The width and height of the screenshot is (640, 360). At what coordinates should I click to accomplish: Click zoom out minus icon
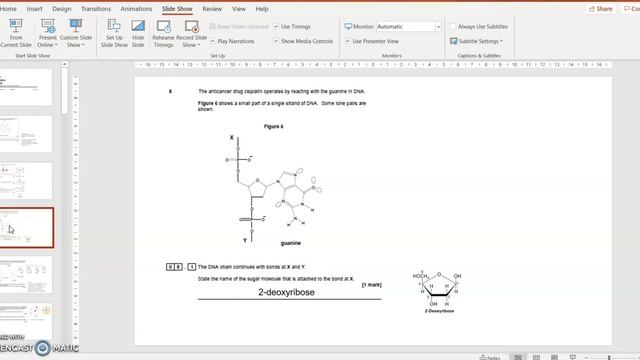[x=587, y=358]
